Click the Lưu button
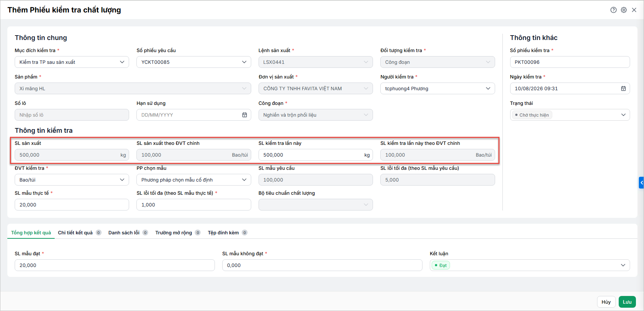The image size is (644, 311). (x=627, y=302)
